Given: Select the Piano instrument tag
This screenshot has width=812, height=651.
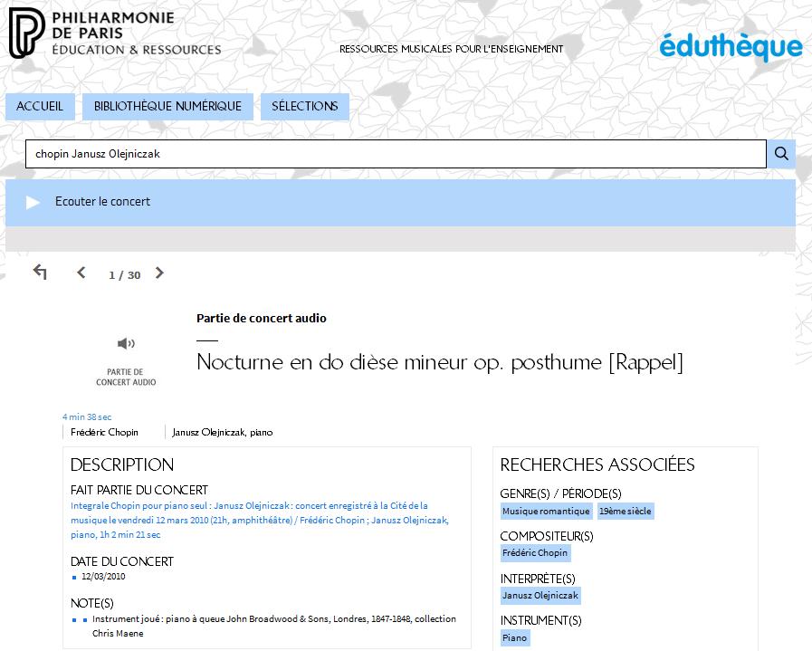Looking at the screenshot, I should 514,637.
